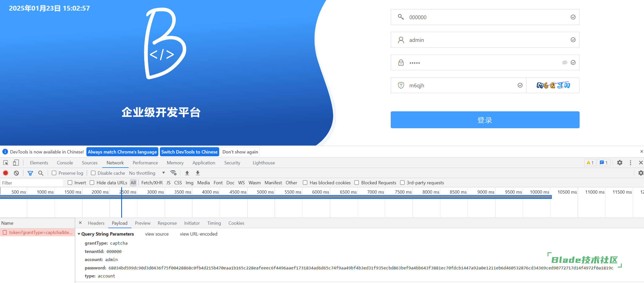The image size is (644, 283).
Task: Close the request details pane
Action: click(80, 223)
